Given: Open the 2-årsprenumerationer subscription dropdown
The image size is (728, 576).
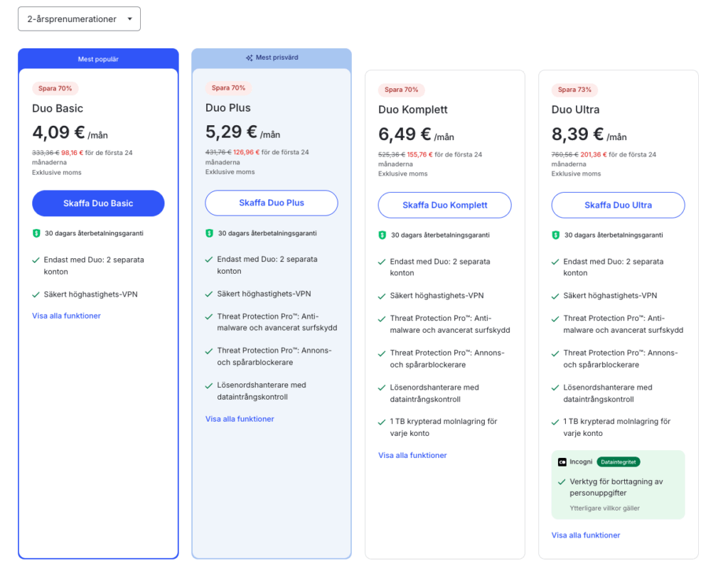Looking at the screenshot, I should point(79,19).
